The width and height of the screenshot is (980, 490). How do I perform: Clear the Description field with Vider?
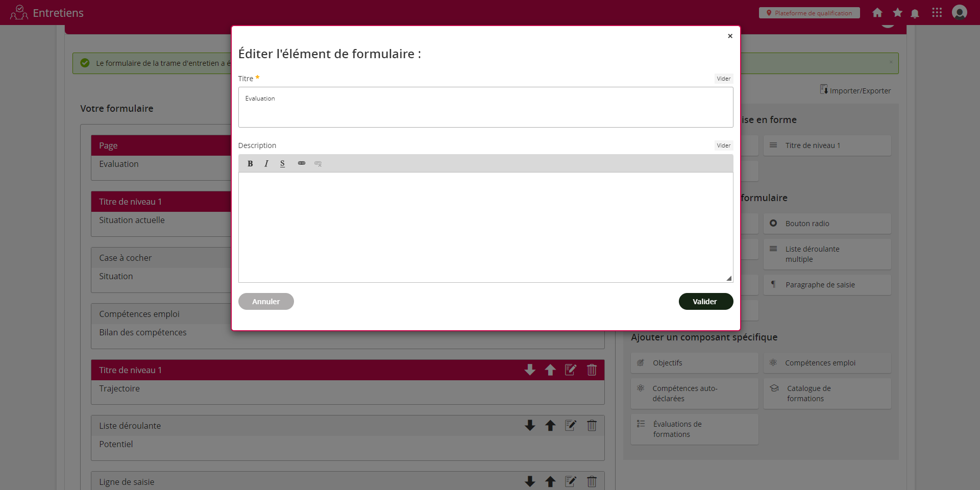(723, 145)
